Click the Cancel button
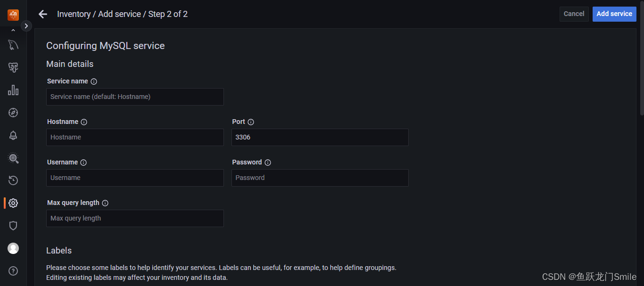Image resolution: width=644 pixels, height=286 pixels. tap(574, 14)
